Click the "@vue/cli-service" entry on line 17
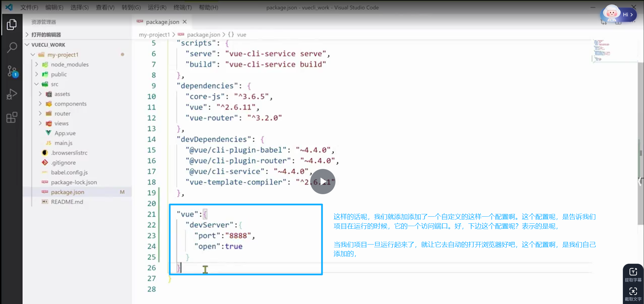 pos(225,172)
